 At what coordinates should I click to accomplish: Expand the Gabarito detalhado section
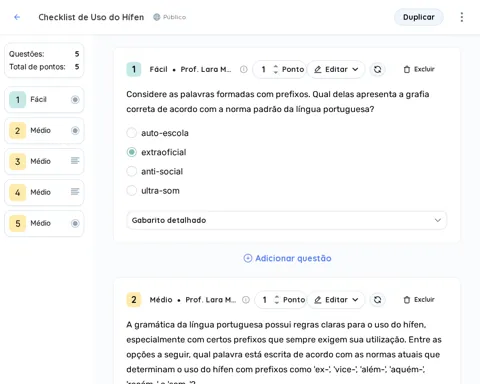click(286, 220)
